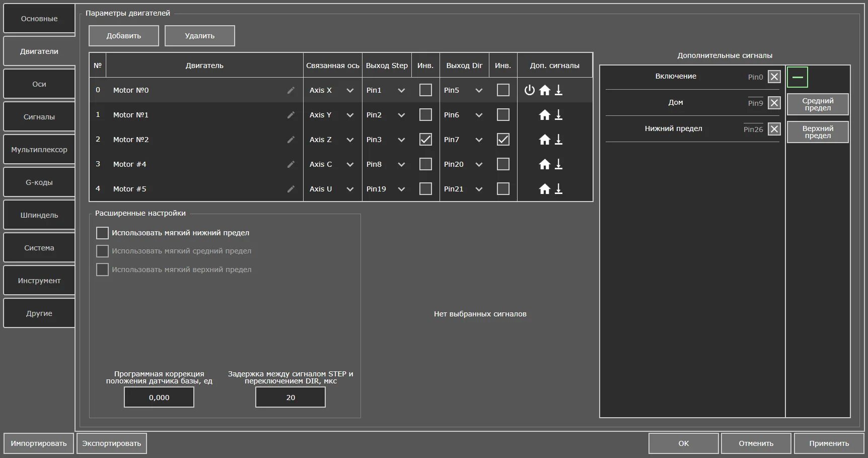Click the Удалить button

200,36
